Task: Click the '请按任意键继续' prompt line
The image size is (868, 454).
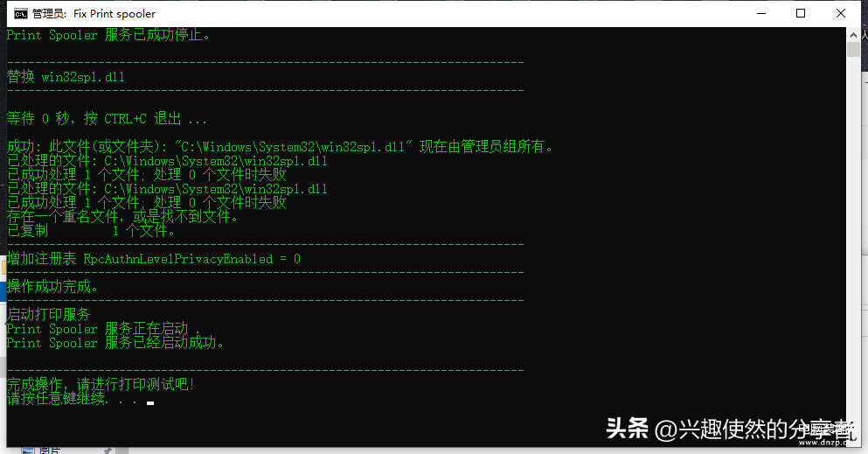Action: coord(72,398)
